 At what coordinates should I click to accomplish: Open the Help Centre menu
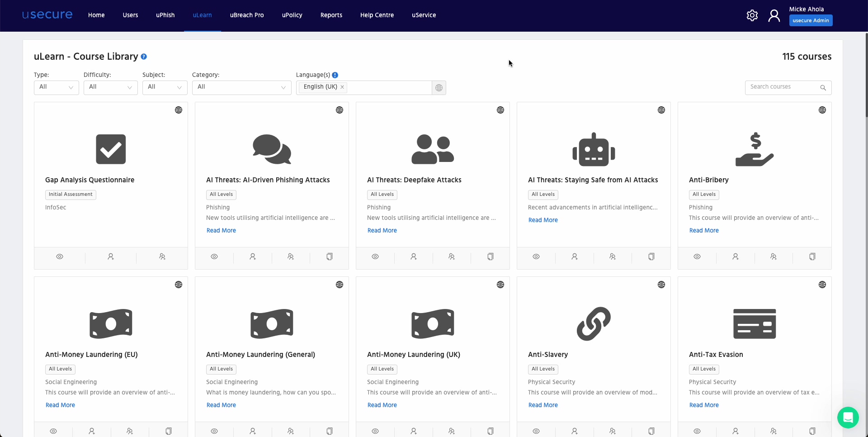(377, 15)
